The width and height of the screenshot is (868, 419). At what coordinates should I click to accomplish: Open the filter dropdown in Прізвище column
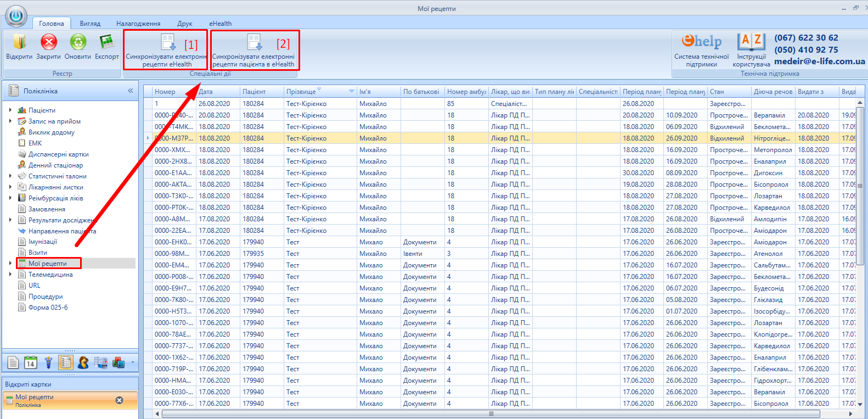352,91
